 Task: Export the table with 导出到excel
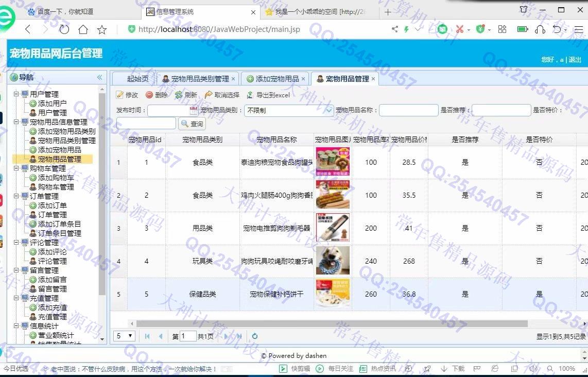[268, 95]
